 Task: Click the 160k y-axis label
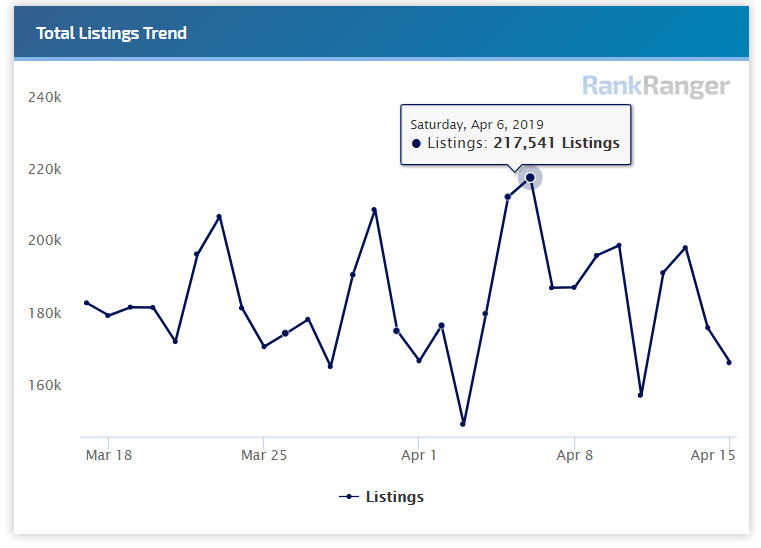[x=46, y=385]
